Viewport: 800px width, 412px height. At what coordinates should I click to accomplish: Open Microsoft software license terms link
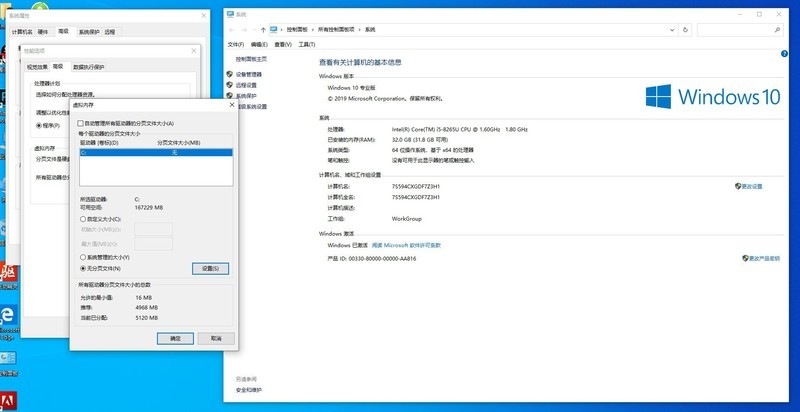click(x=406, y=245)
